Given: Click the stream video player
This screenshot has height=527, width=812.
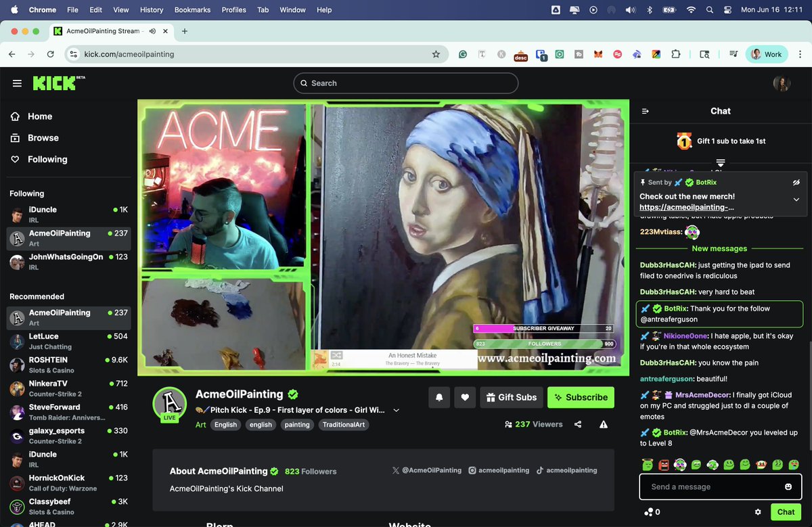Looking at the screenshot, I should click(384, 237).
